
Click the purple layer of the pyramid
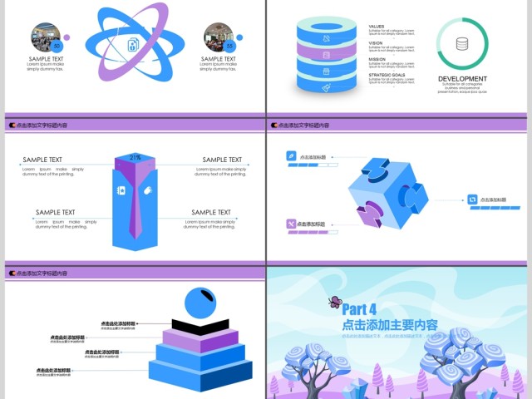(198, 339)
